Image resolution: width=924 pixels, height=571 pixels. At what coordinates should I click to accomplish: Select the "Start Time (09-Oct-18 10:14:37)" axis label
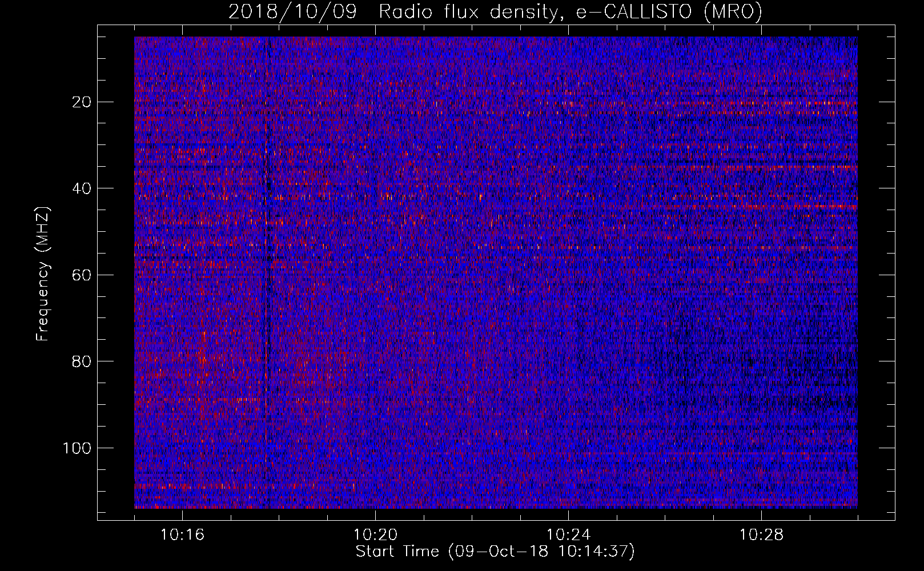(x=495, y=552)
